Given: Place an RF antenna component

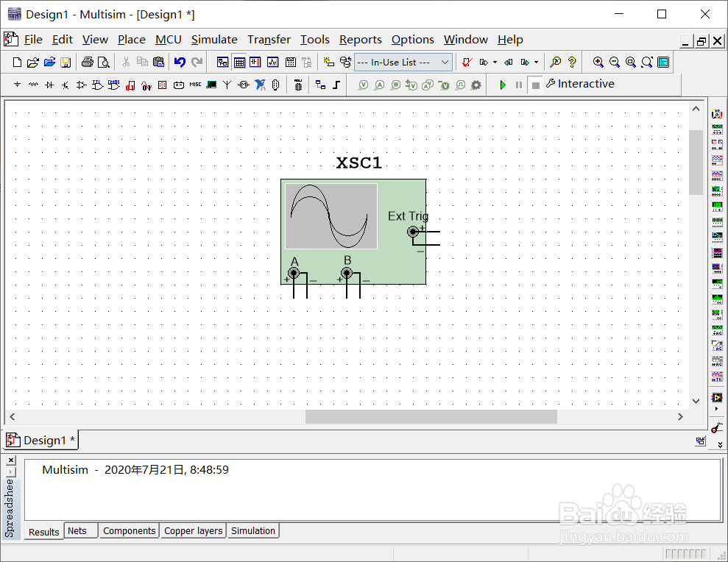Looking at the screenshot, I should tap(227, 85).
